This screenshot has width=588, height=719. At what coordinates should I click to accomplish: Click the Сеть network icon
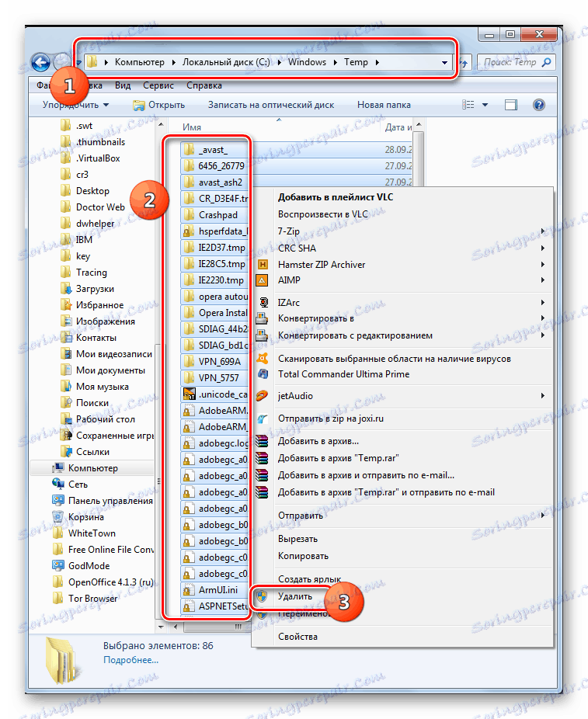click(58, 485)
